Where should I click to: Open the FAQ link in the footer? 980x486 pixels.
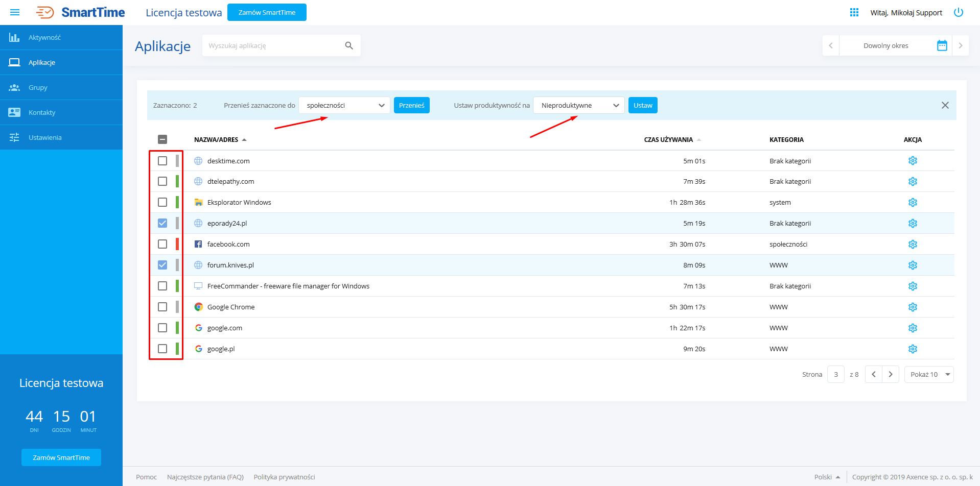(205, 476)
